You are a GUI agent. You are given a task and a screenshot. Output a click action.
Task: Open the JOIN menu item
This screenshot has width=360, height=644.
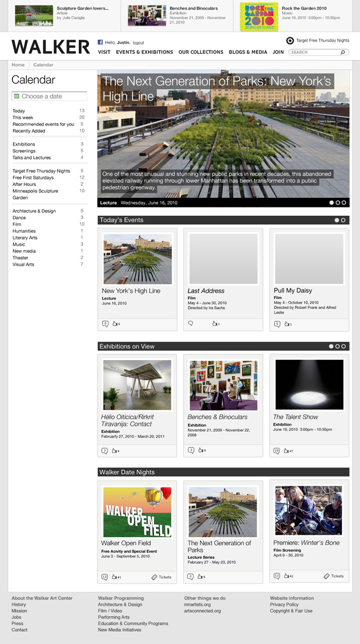coord(278,52)
